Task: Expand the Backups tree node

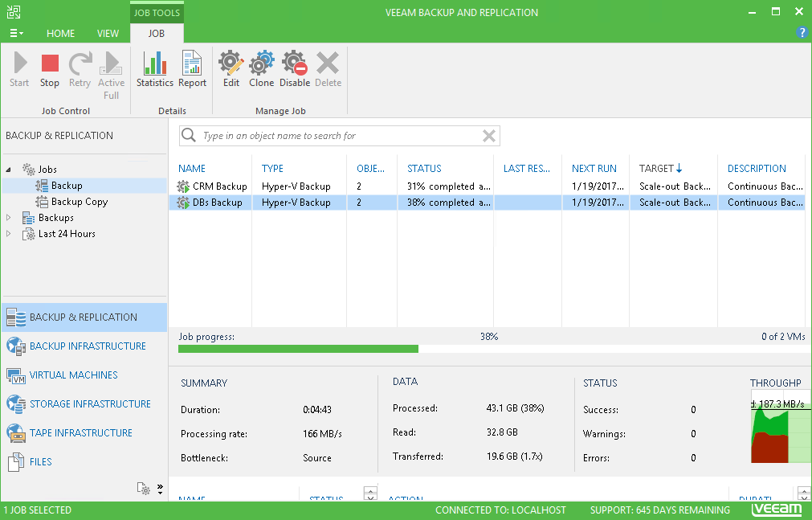Action: (x=8, y=218)
